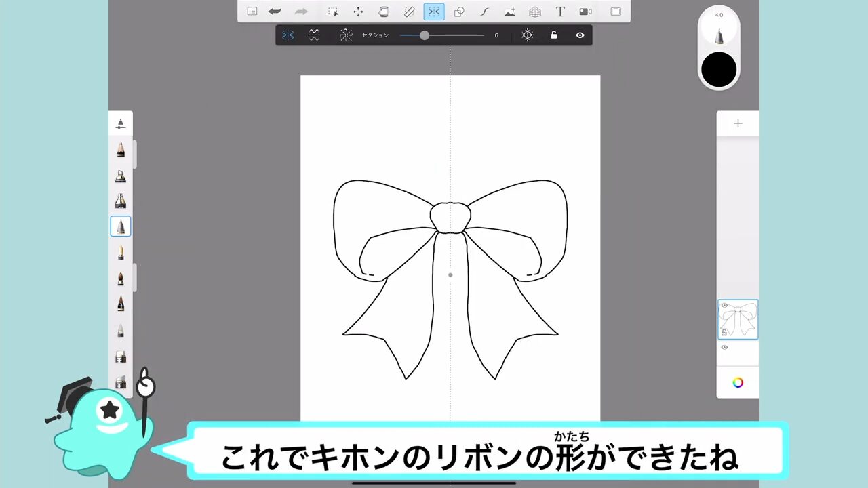Select the Transform move tool
Viewport: 868px width, 488px height.
358,12
